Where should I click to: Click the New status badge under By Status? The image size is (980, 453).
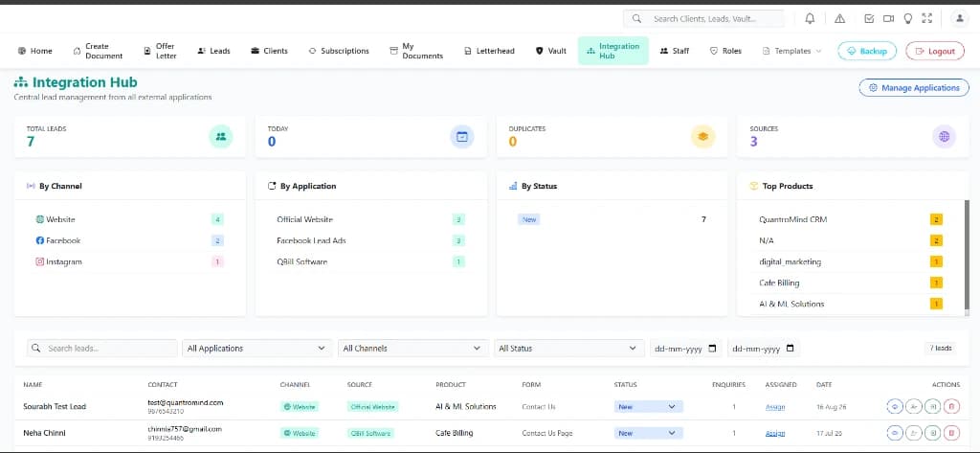coord(528,219)
